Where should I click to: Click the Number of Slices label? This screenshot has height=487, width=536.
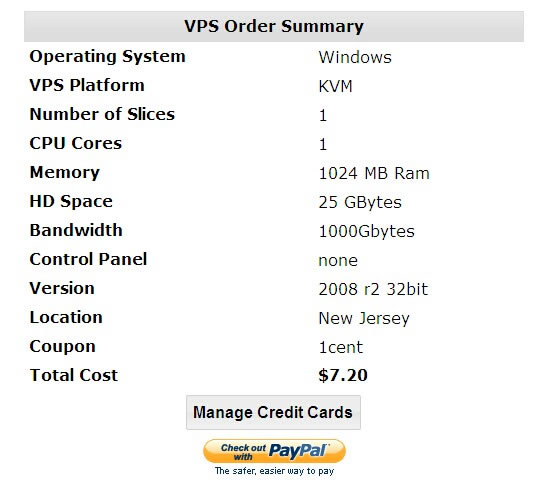point(102,114)
